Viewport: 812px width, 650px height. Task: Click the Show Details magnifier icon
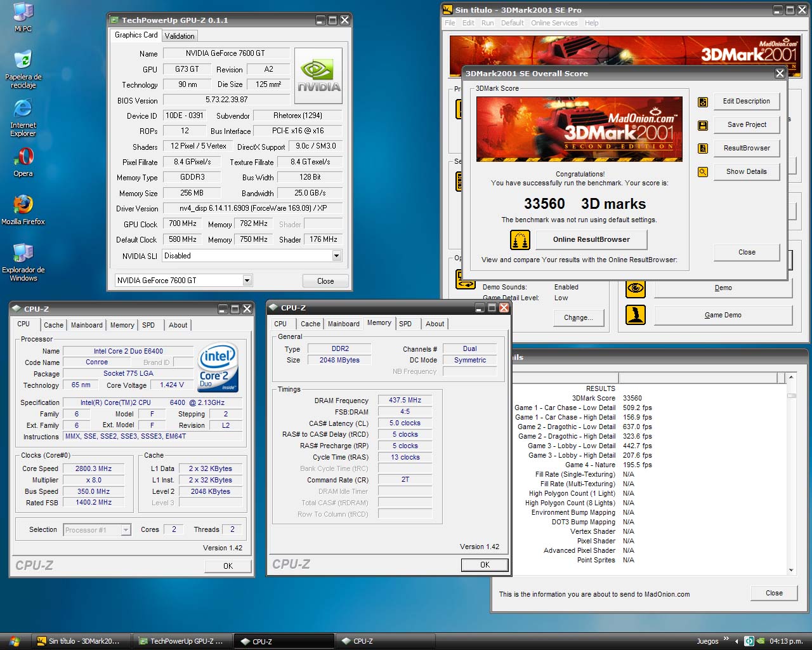[x=703, y=172]
